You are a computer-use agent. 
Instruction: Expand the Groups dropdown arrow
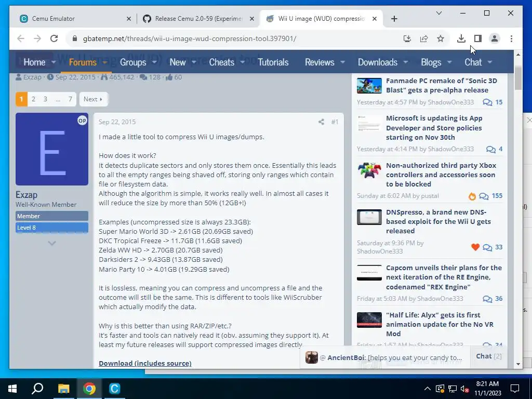[x=154, y=62]
